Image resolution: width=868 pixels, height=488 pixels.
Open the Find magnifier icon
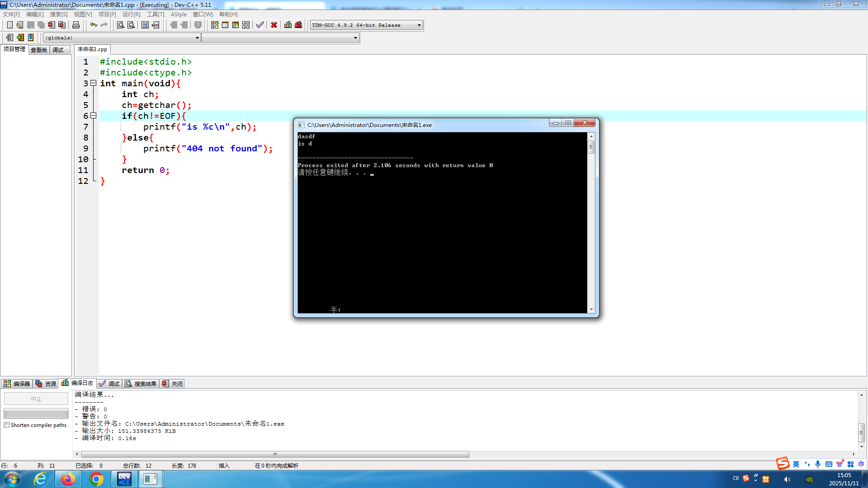point(120,25)
